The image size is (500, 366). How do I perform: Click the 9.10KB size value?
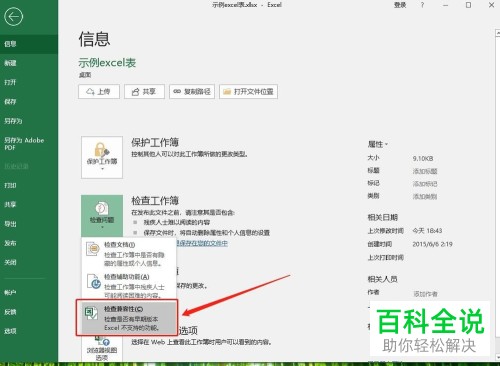tap(423, 159)
